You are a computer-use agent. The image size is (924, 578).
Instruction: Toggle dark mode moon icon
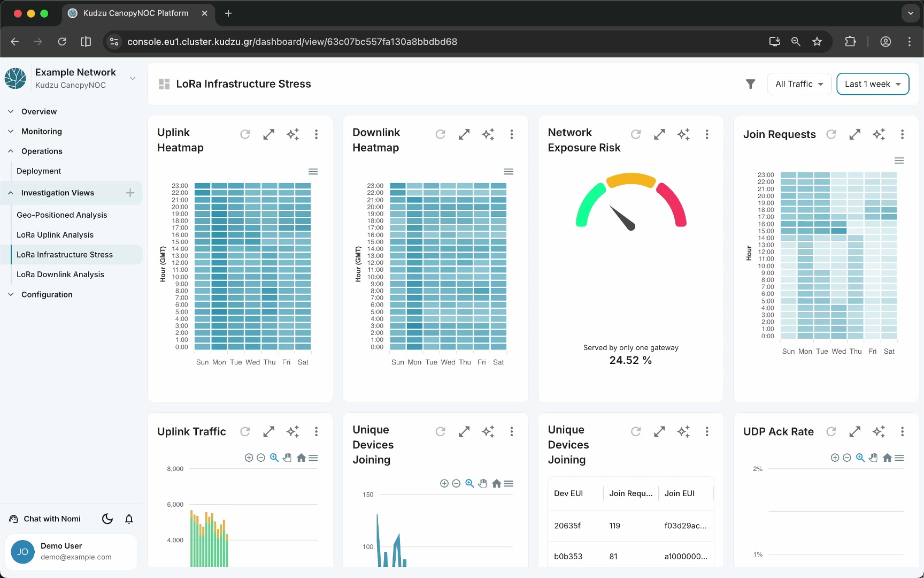pyautogui.click(x=107, y=519)
